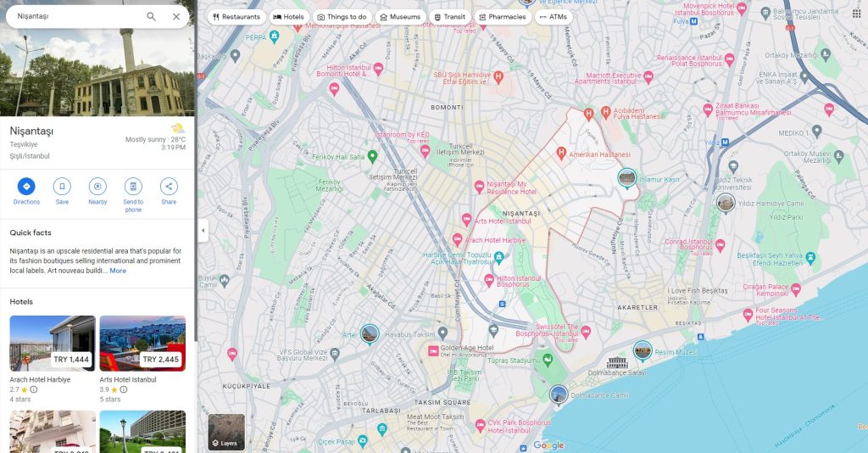Select Yıldız Hamidiye Camii photo marker
Viewport: 868px width, 453px height.
(726, 203)
